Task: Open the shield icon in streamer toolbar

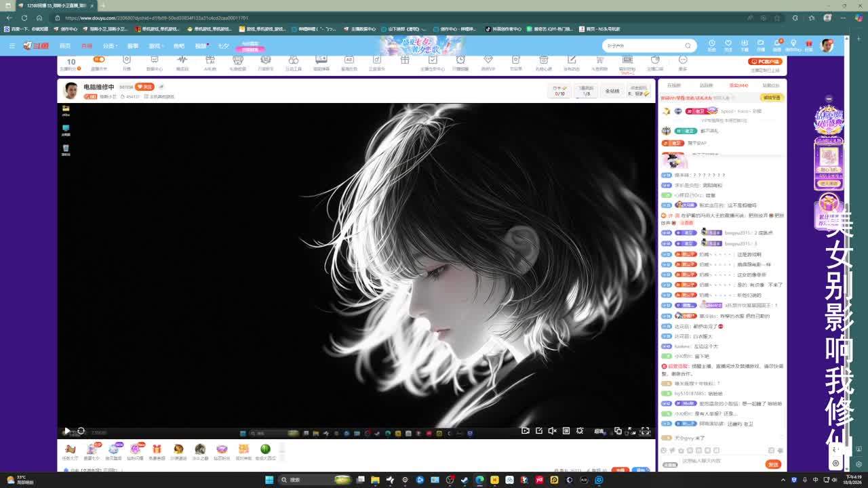Action: 127,60
